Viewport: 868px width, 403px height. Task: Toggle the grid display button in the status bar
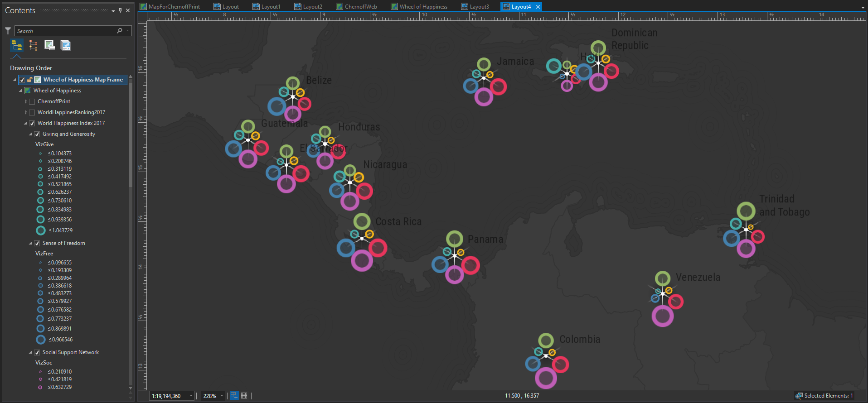(244, 396)
